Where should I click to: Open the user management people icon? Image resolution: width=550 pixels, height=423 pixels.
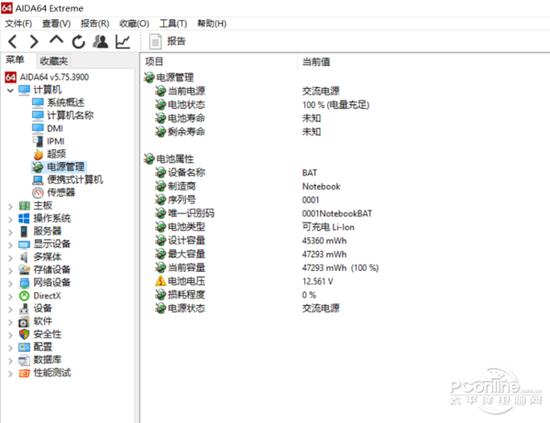(x=100, y=41)
